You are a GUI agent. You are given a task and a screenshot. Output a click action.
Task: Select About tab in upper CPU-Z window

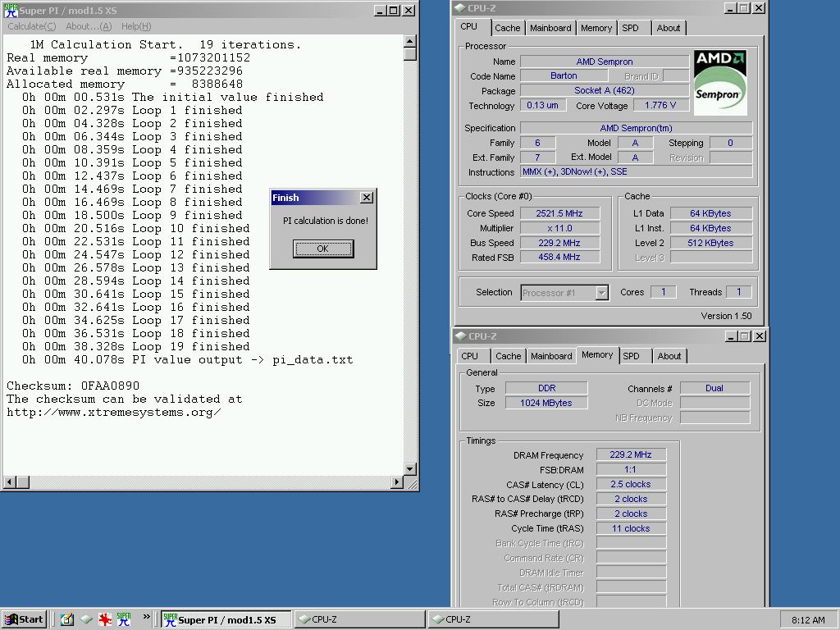pyautogui.click(x=669, y=28)
